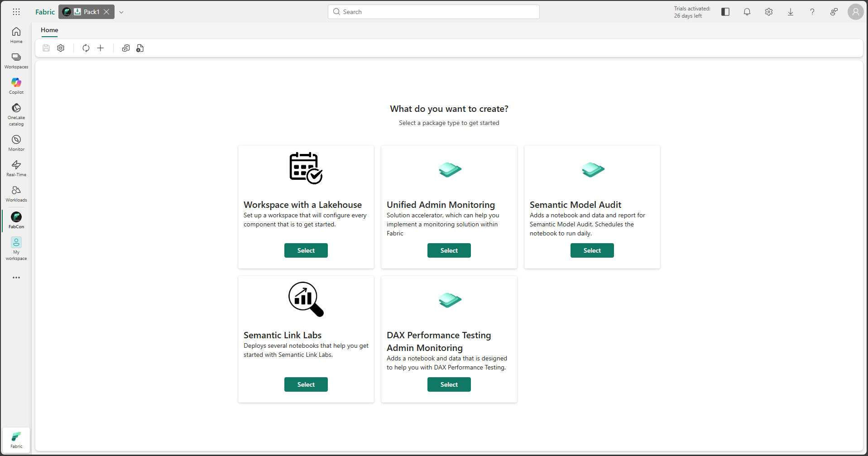Click inside the Search field

[x=433, y=11]
